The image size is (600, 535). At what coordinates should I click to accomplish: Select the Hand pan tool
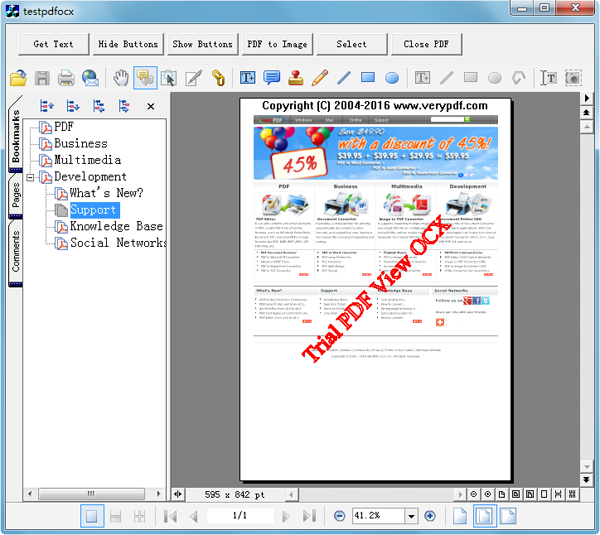pos(121,78)
